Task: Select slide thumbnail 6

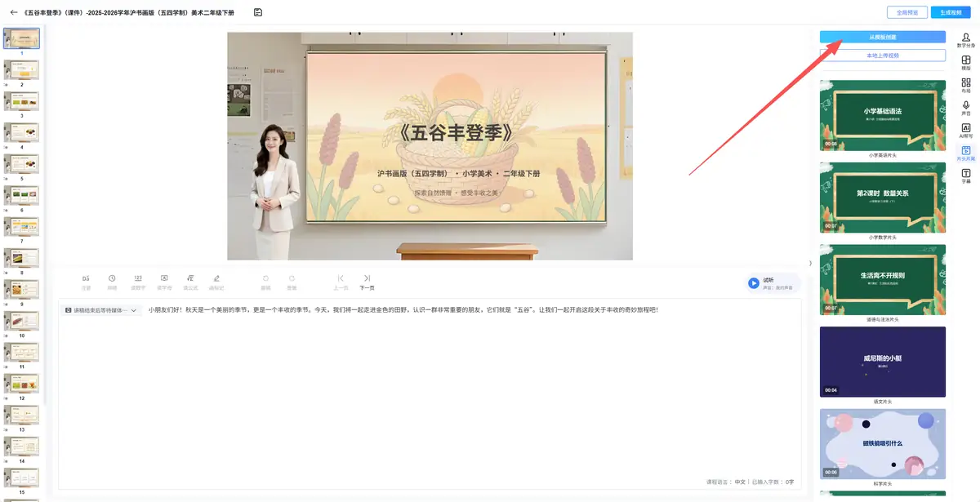Action: pos(21,195)
